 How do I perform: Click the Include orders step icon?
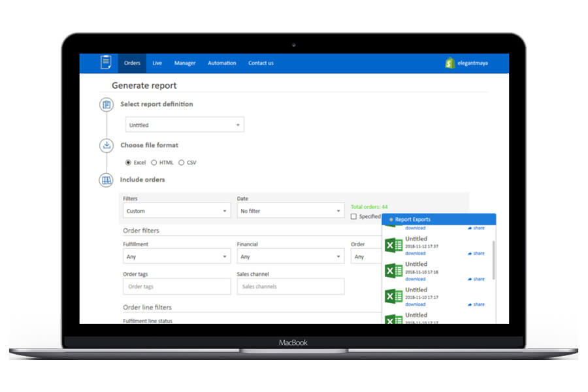[106, 180]
